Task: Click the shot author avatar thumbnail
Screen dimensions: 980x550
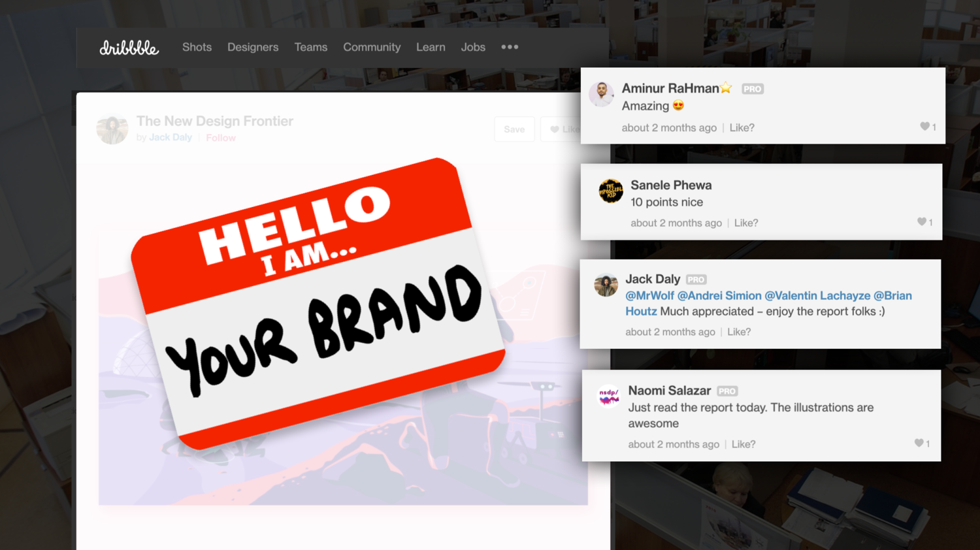Action: click(112, 129)
